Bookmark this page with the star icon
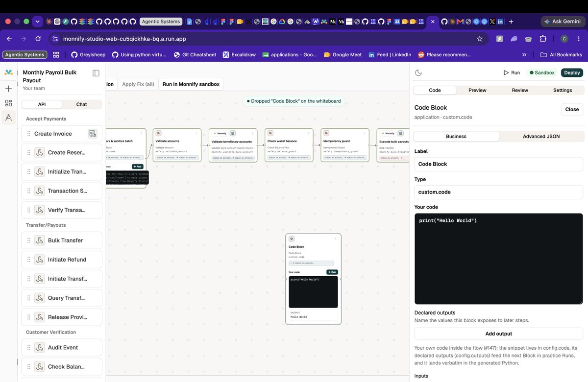Image resolution: width=588 pixels, height=382 pixels. pyautogui.click(x=480, y=39)
